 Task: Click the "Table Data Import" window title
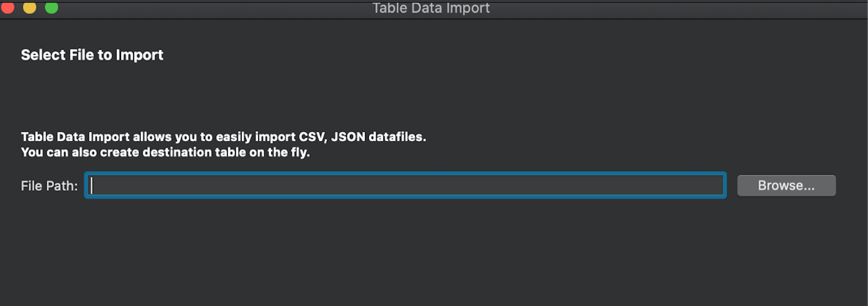pos(431,8)
